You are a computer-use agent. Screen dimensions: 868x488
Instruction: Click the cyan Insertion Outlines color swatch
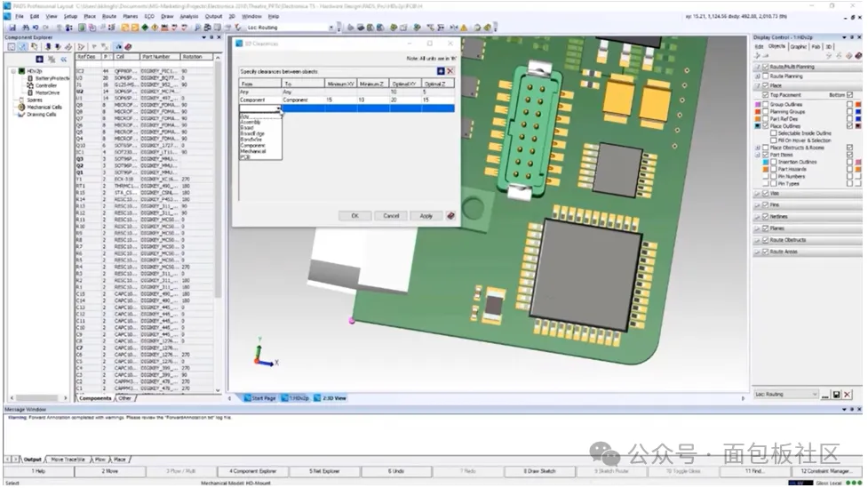click(766, 162)
